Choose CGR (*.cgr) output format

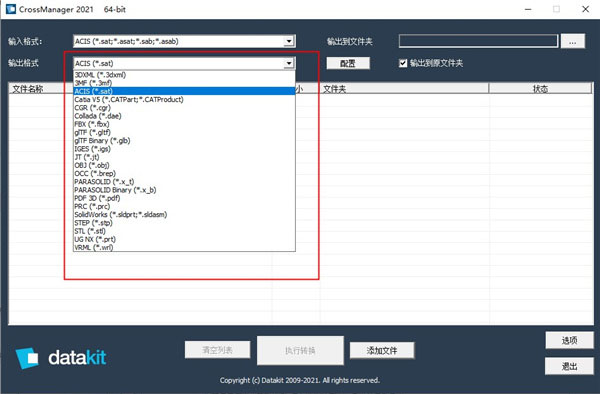(x=184, y=107)
